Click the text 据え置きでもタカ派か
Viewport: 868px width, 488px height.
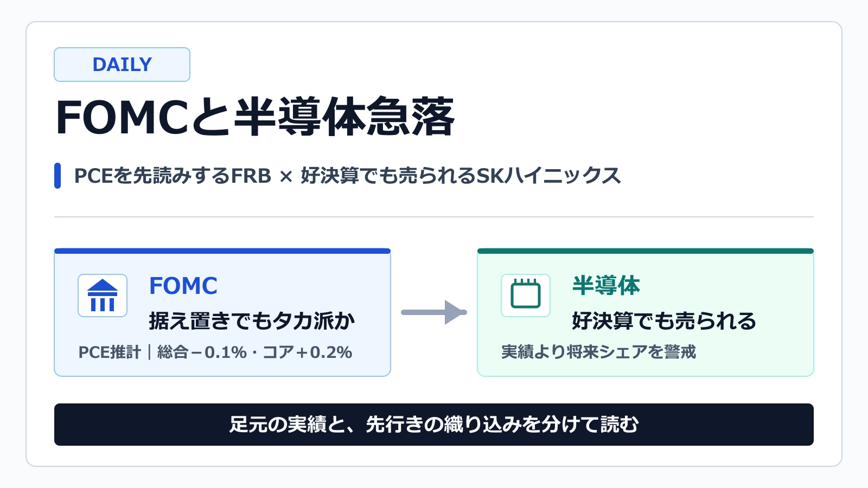tap(252, 321)
